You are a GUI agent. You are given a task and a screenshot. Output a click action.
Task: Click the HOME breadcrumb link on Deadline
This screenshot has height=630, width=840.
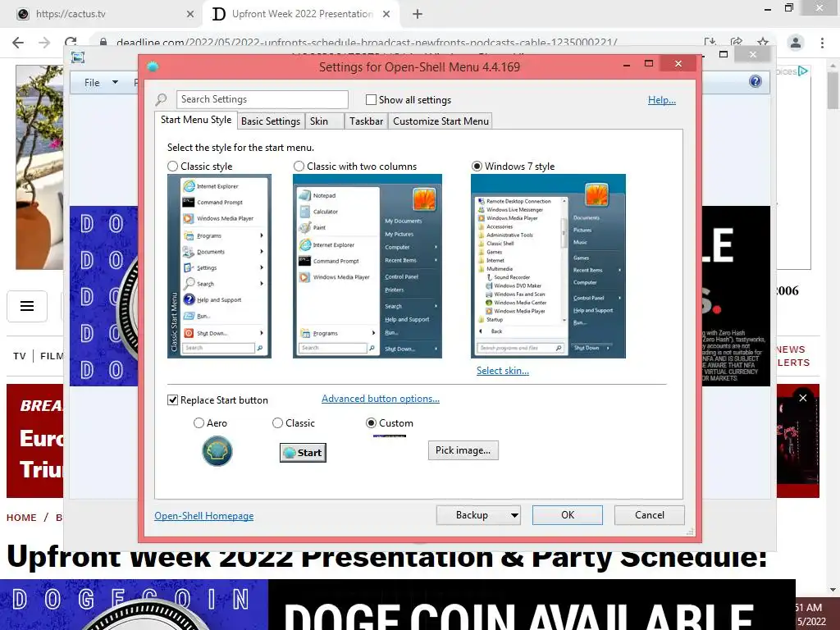[21, 518]
